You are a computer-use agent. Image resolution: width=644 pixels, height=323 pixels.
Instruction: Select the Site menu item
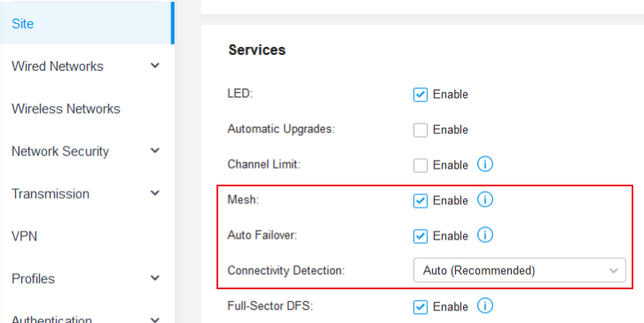(86, 23)
